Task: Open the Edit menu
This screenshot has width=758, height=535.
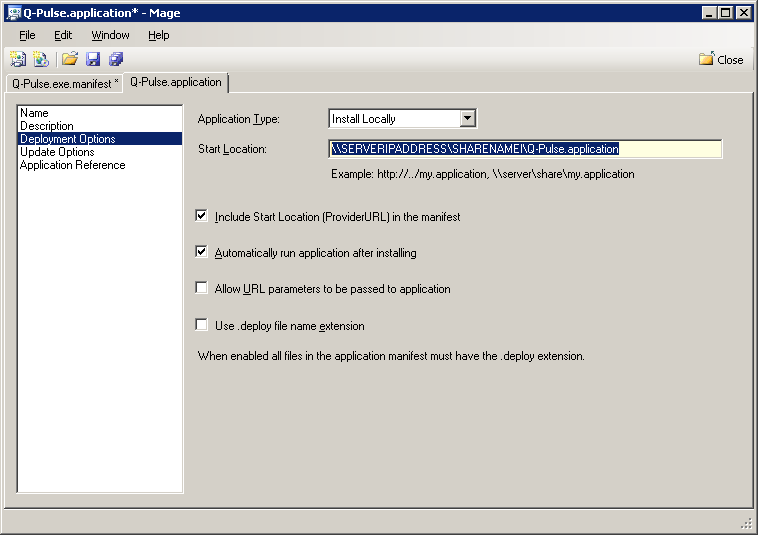Action: (63, 35)
